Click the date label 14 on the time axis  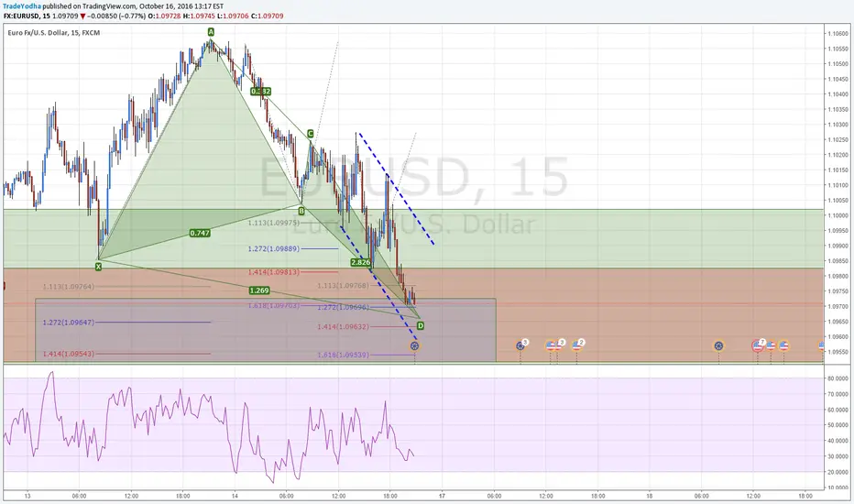pyautogui.click(x=235, y=496)
